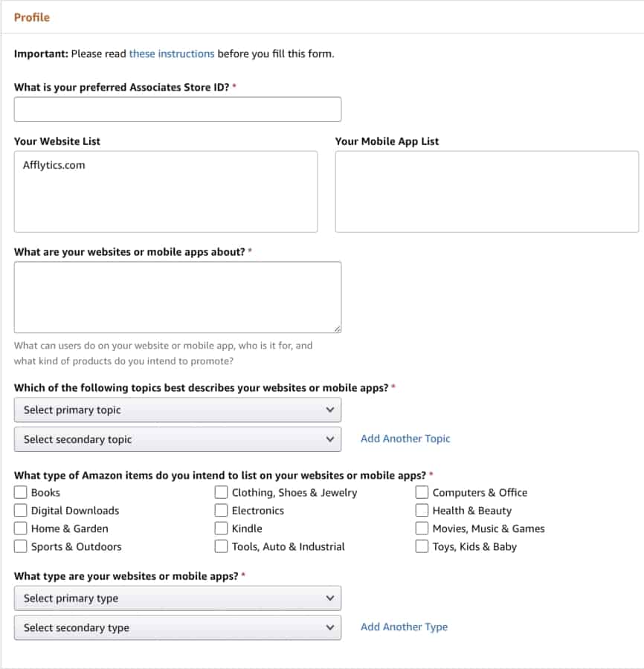Check the Electronics option

221,510
